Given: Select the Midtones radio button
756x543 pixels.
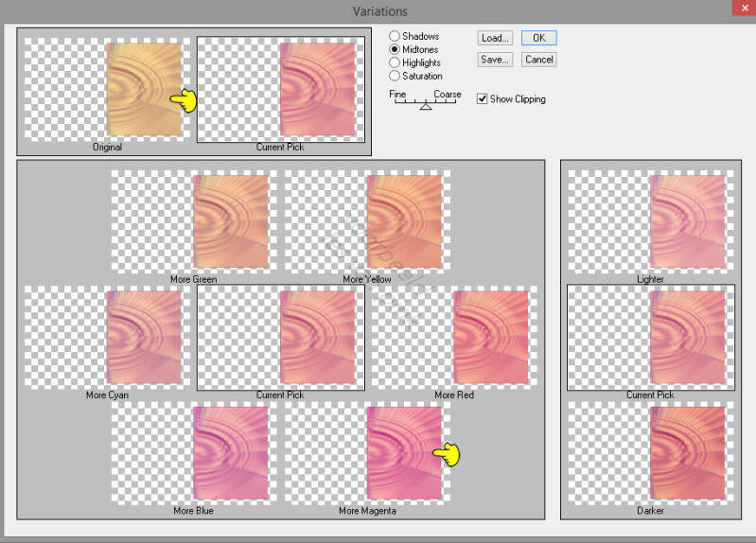Looking at the screenshot, I should pos(394,49).
